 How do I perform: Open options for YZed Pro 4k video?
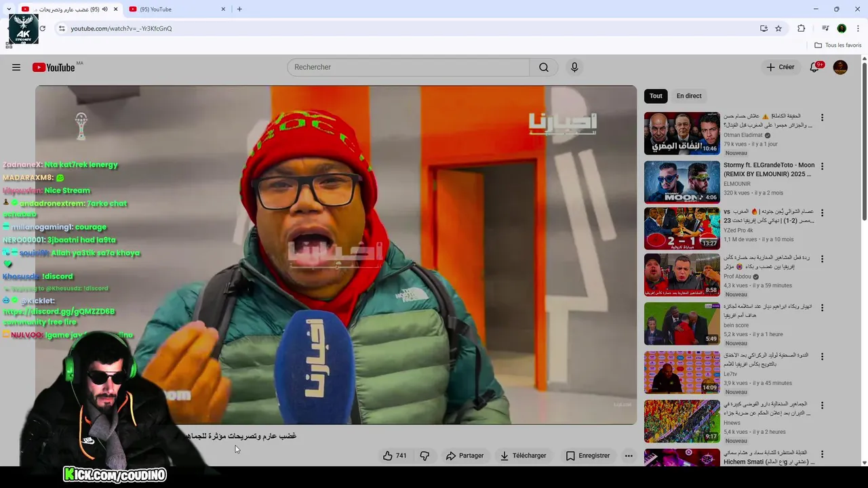click(822, 213)
